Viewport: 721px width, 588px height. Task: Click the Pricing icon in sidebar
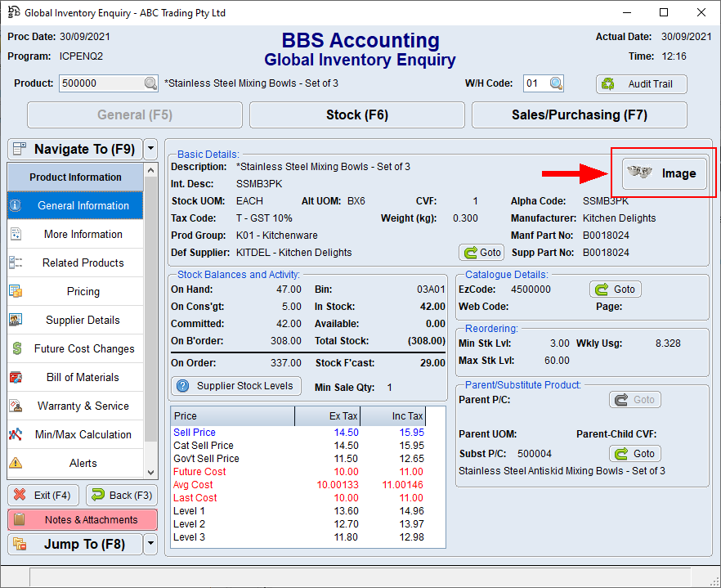click(x=16, y=291)
